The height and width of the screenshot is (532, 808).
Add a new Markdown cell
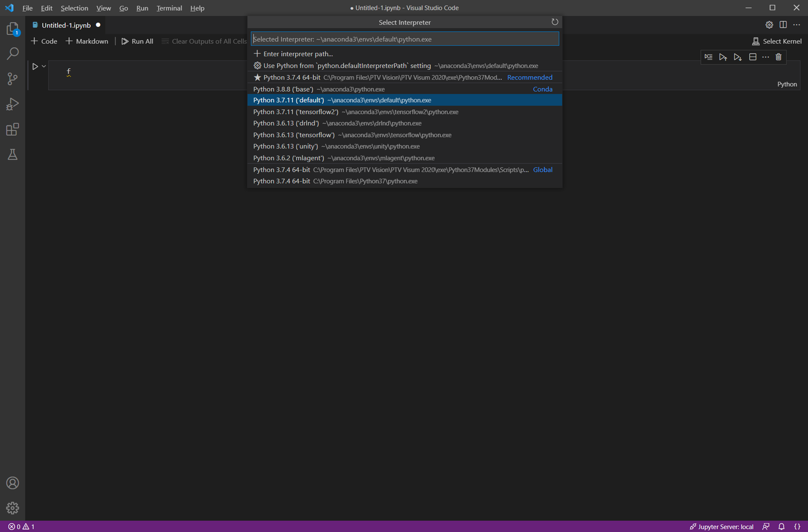coord(87,41)
